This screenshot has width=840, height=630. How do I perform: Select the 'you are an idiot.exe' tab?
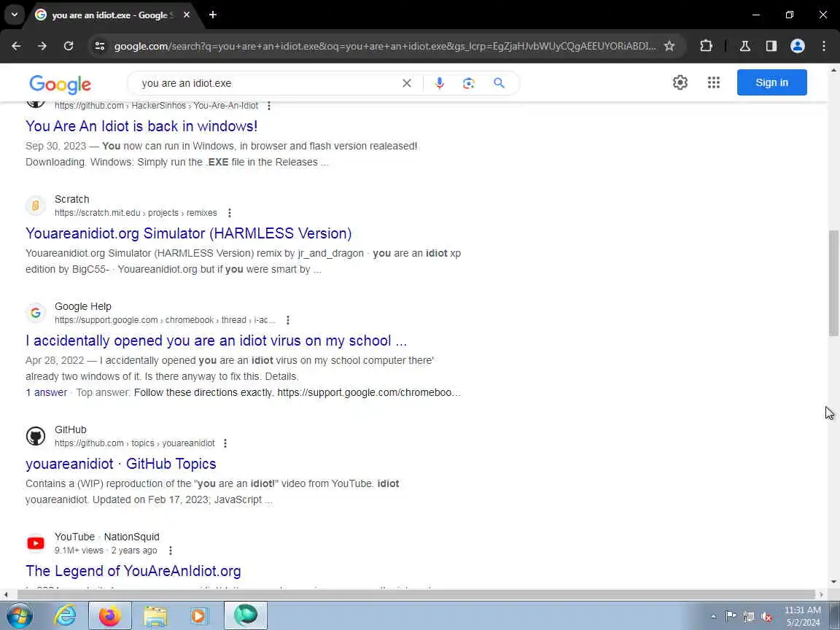tap(113, 15)
